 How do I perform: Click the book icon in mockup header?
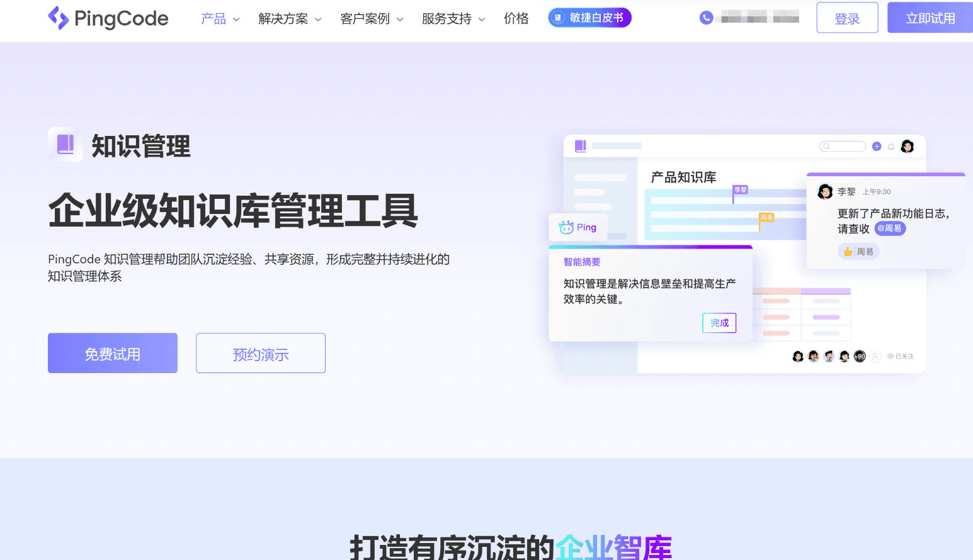tap(581, 146)
